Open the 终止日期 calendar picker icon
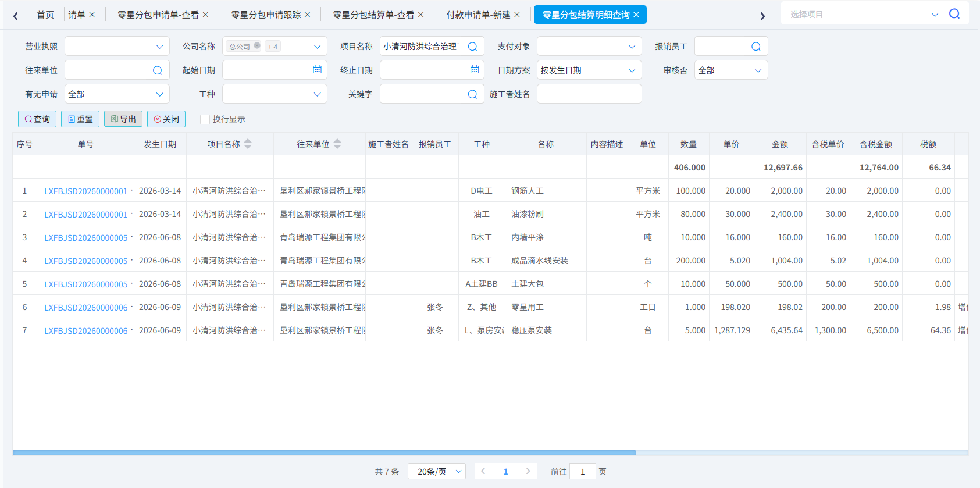Viewport: 980px width, 488px height. tap(475, 70)
